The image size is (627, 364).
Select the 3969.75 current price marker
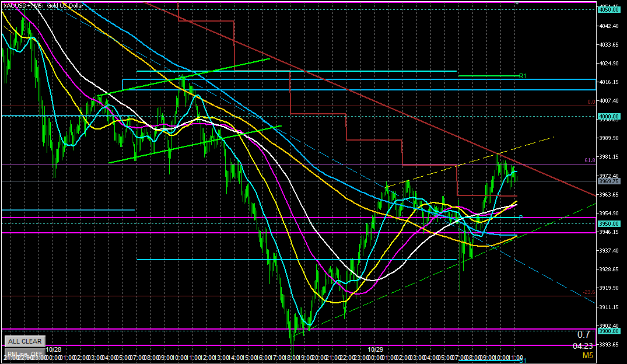pyautogui.click(x=608, y=181)
